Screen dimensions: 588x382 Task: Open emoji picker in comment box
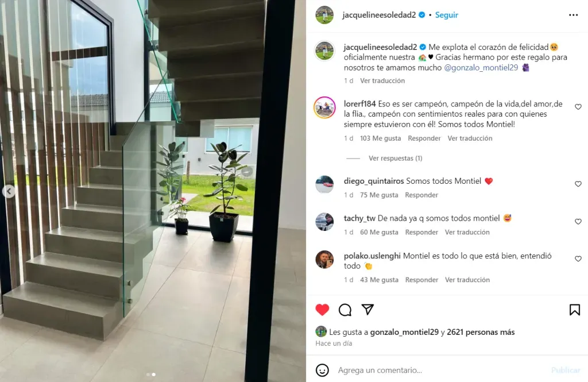point(322,370)
